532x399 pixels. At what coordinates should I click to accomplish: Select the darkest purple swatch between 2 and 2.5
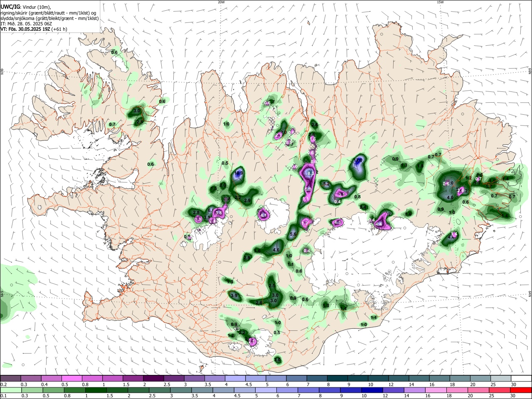[x=153, y=378]
